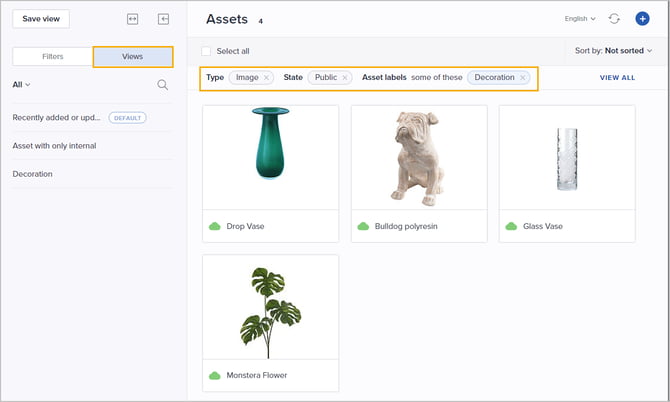The width and height of the screenshot is (670, 402).
Task: Collapse the sidebar with the arrow icon
Action: pos(163,19)
